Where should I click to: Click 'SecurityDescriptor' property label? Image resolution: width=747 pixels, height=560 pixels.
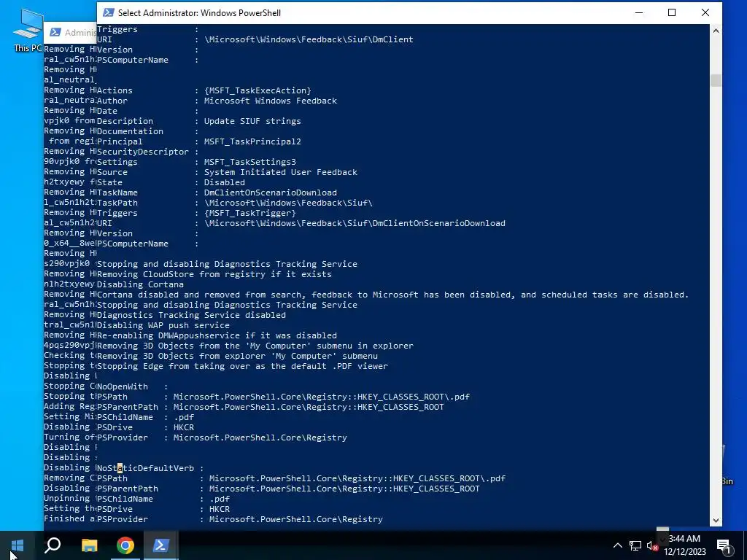142,152
